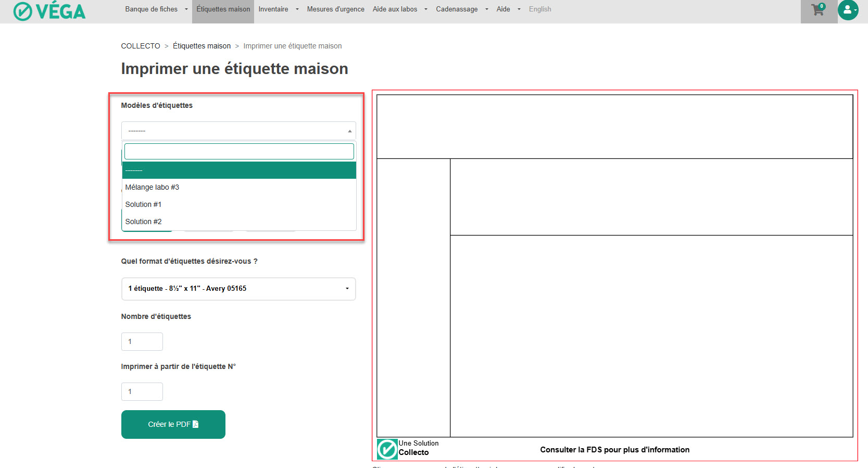
Task: Expand the Banque de fiches menu
Action: tap(156, 9)
